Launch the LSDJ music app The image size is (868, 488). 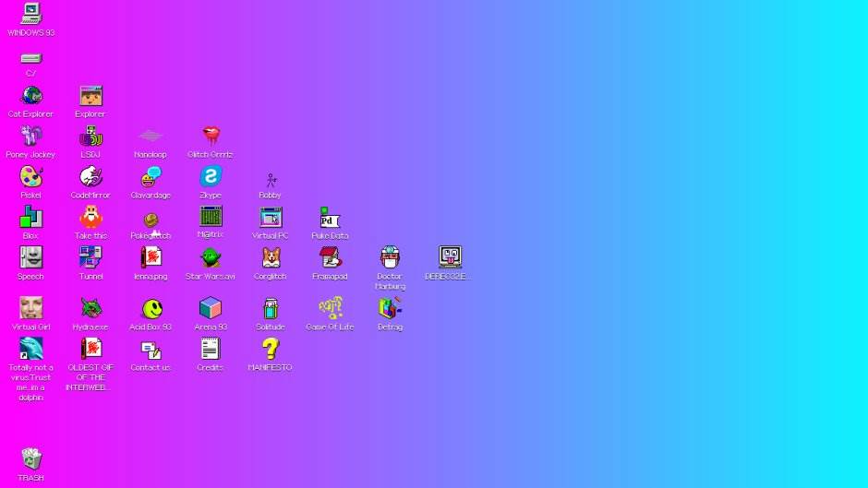pos(90,137)
